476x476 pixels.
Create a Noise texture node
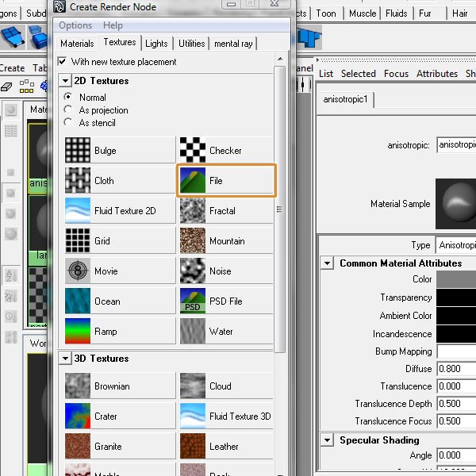click(226, 271)
